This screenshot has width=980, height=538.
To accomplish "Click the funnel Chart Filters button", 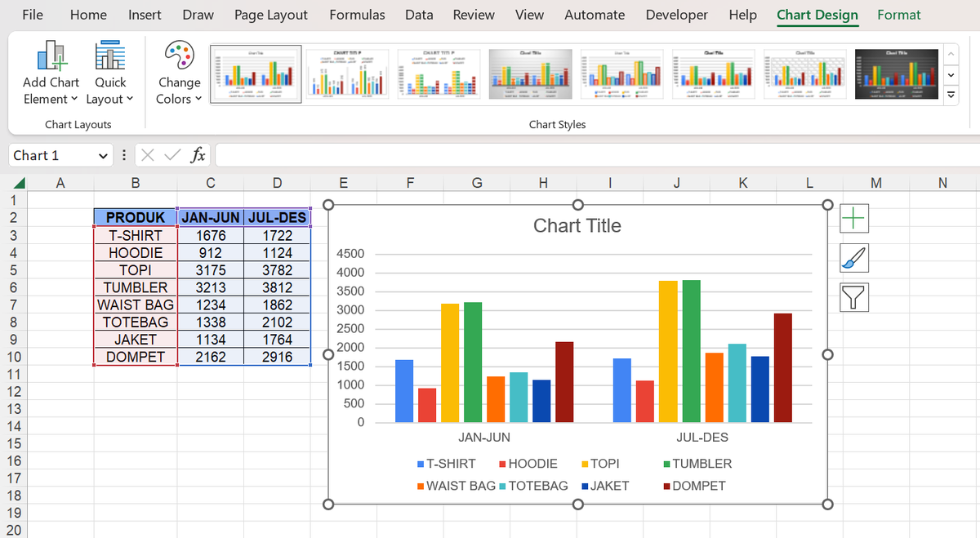I will (x=854, y=297).
